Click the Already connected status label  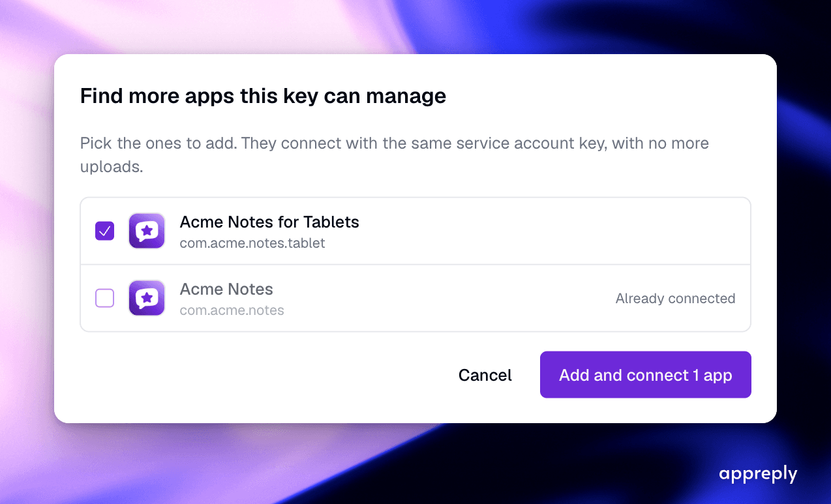[675, 299]
